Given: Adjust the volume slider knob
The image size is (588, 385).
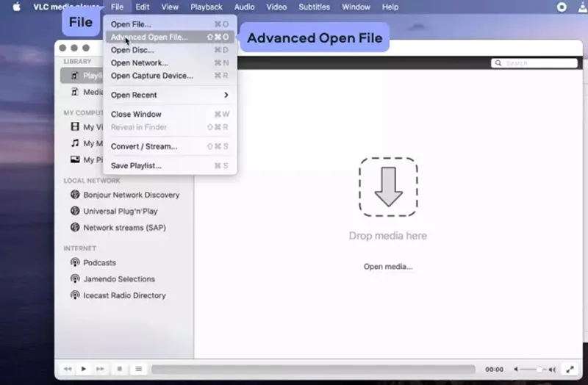Looking at the screenshot, I should (539, 370).
